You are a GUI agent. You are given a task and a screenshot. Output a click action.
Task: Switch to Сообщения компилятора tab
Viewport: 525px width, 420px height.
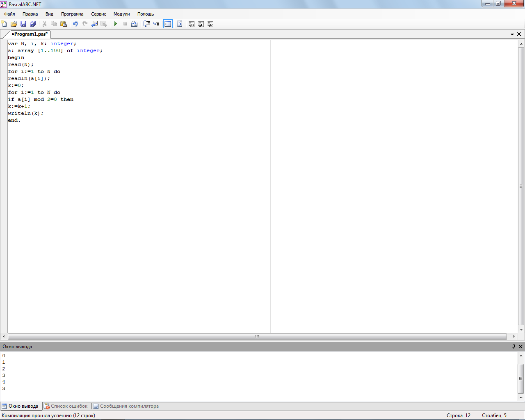click(126, 406)
